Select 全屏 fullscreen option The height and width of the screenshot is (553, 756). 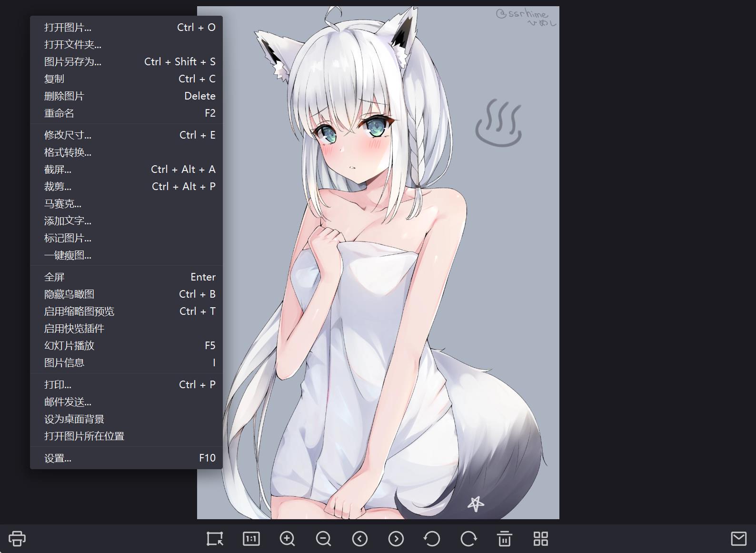point(126,277)
